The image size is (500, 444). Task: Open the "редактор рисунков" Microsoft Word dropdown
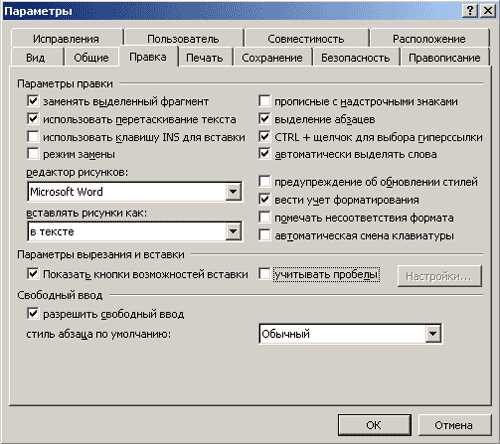233,192
